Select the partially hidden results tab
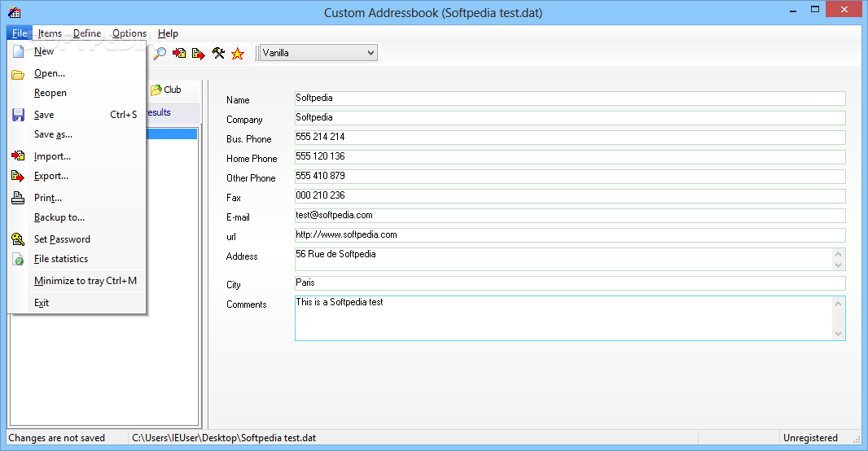The image size is (868, 451). coord(160,112)
